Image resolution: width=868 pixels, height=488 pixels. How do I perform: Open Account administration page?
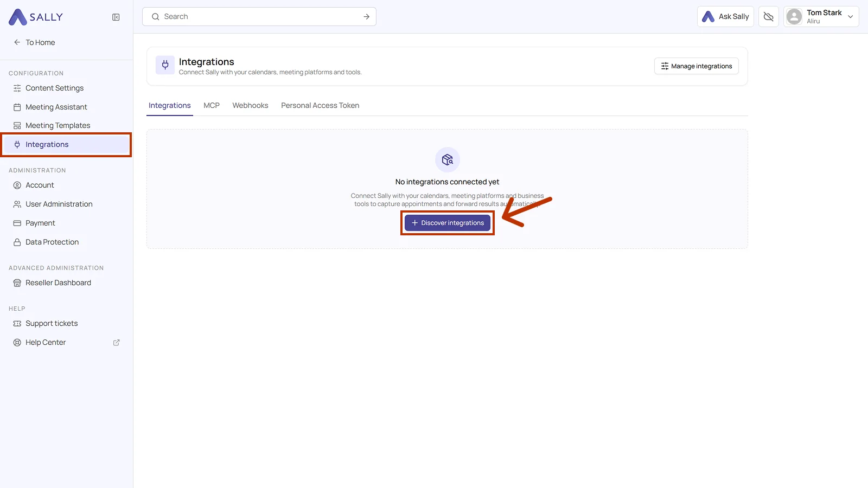pyautogui.click(x=66, y=185)
